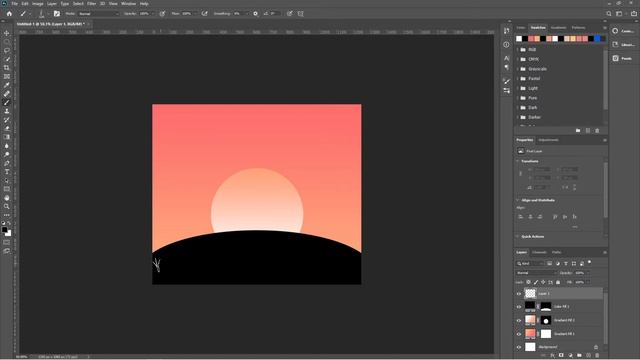
Task: Create new swatch group folder
Action: pyautogui.click(x=578, y=131)
